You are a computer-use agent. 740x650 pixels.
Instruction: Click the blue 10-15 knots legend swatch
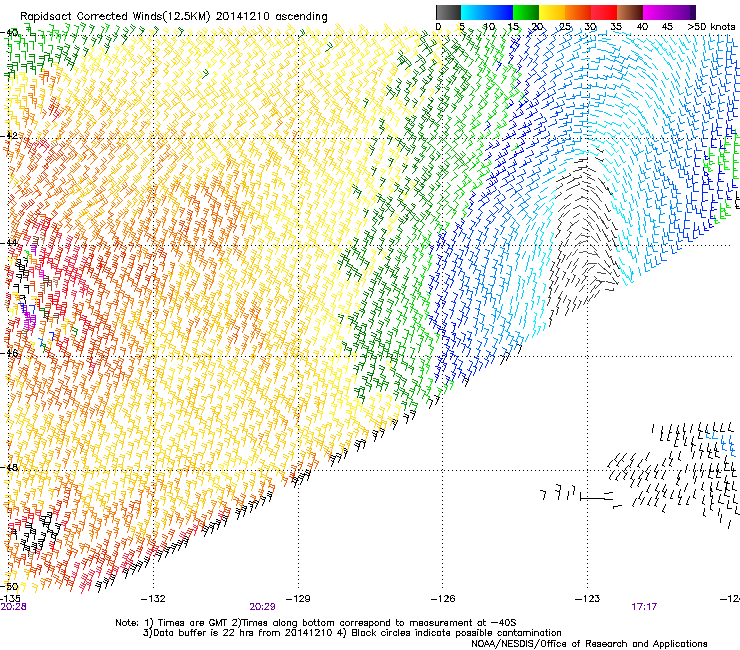coord(500,12)
